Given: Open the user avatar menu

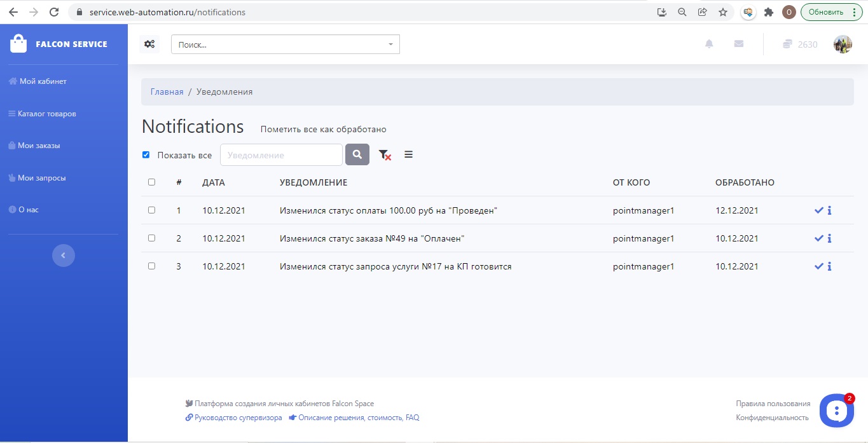Looking at the screenshot, I should [x=843, y=44].
